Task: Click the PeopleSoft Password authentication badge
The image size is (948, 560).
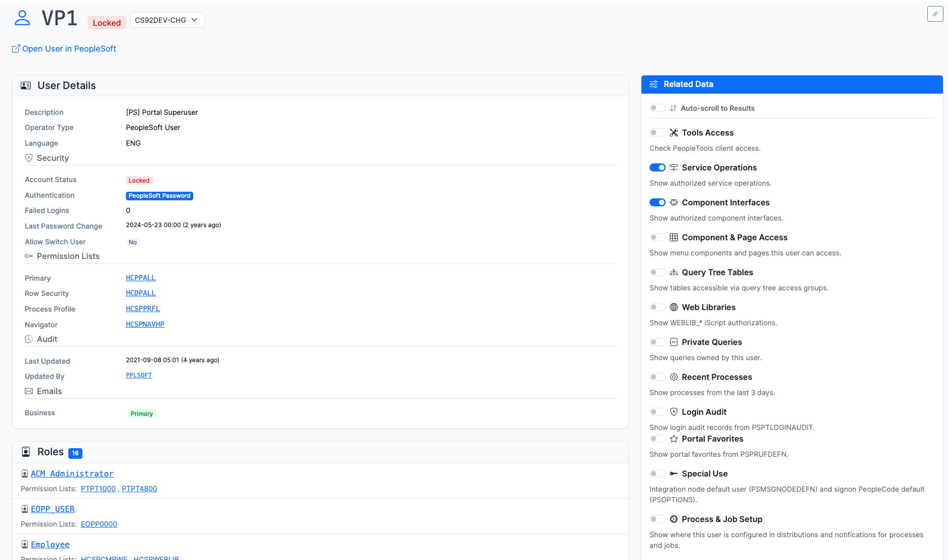Action: click(159, 196)
